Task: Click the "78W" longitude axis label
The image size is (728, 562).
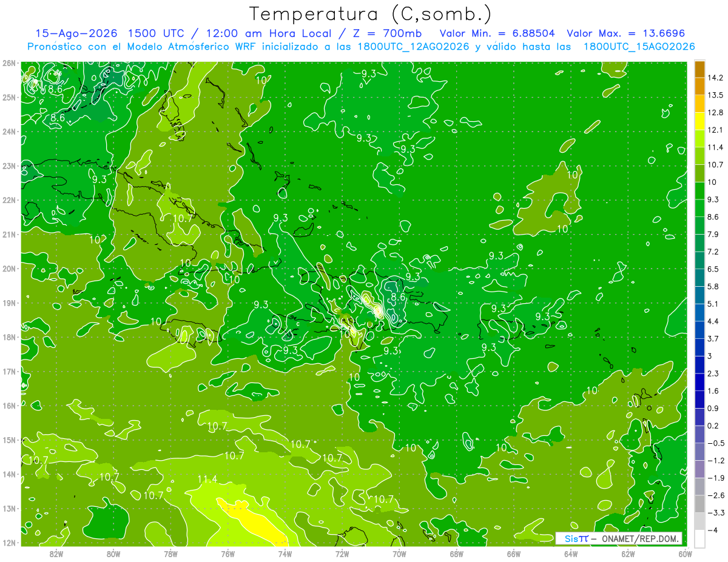Action: 170,553
